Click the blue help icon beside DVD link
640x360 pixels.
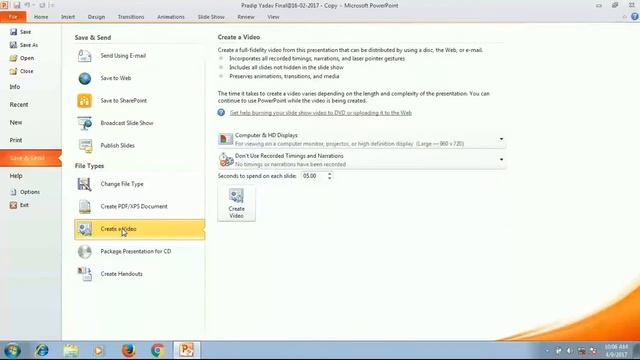221,113
